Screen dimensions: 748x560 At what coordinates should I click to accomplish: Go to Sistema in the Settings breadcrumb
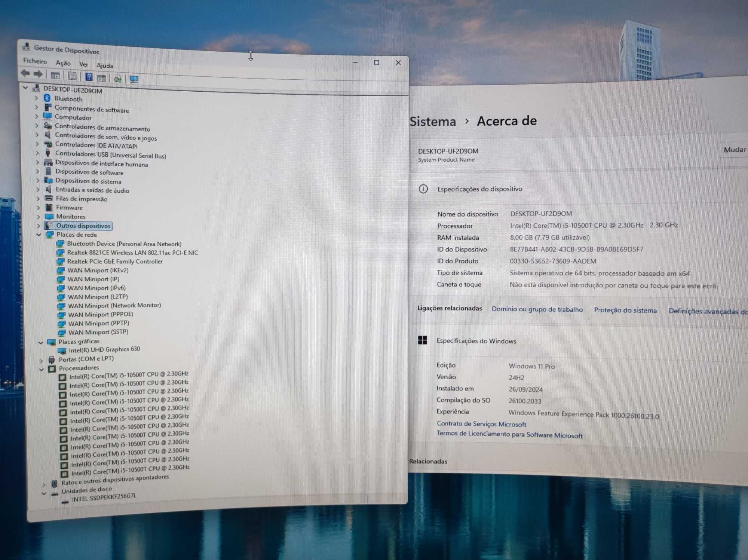coord(433,122)
